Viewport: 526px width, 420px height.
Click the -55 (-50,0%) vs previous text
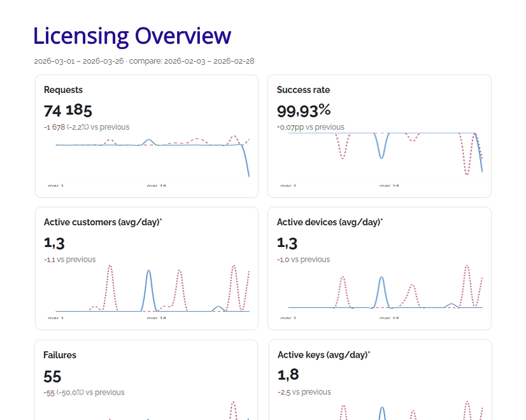click(84, 392)
